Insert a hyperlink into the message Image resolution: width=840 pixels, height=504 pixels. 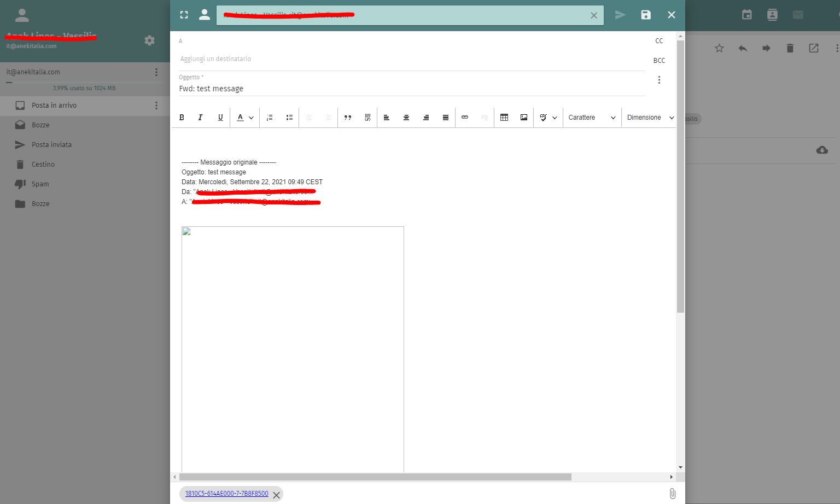[465, 118]
